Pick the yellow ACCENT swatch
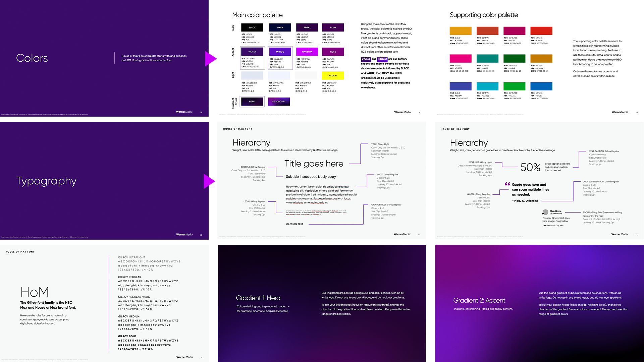The height and width of the screenshot is (362, 644). (333, 75)
